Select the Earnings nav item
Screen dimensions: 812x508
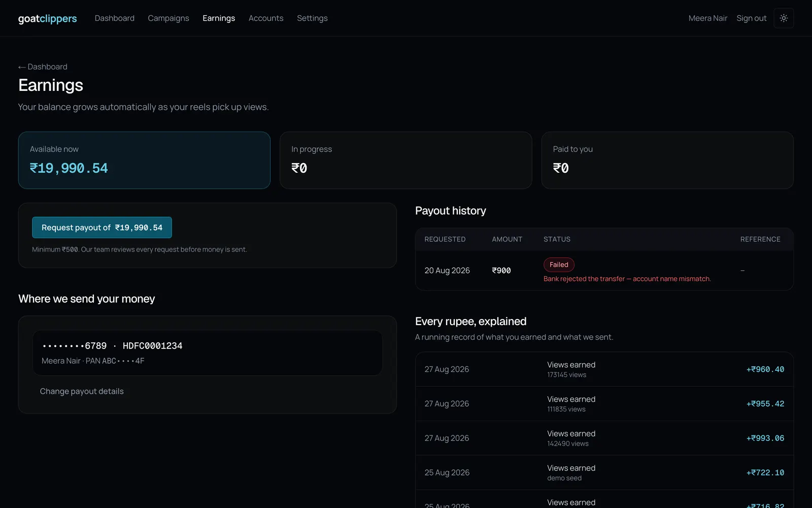(219, 18)
